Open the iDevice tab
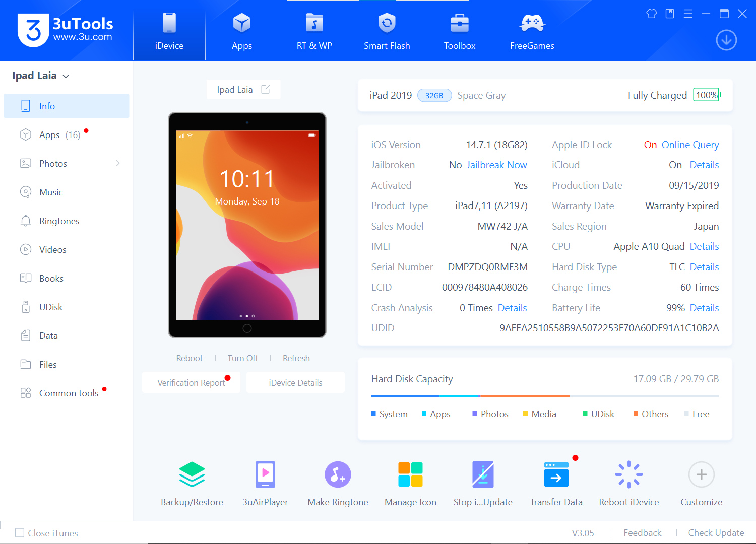Viewport: 756px width, 544px height. 169,31
